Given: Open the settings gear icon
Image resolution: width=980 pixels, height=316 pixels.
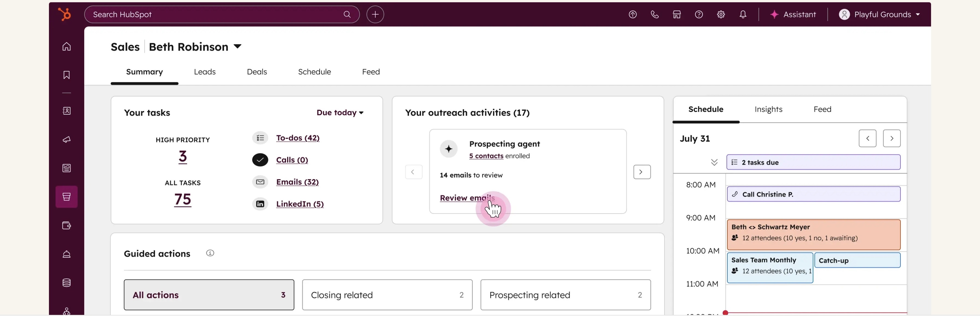Looking at the screenshot, I should coord(721,14).
